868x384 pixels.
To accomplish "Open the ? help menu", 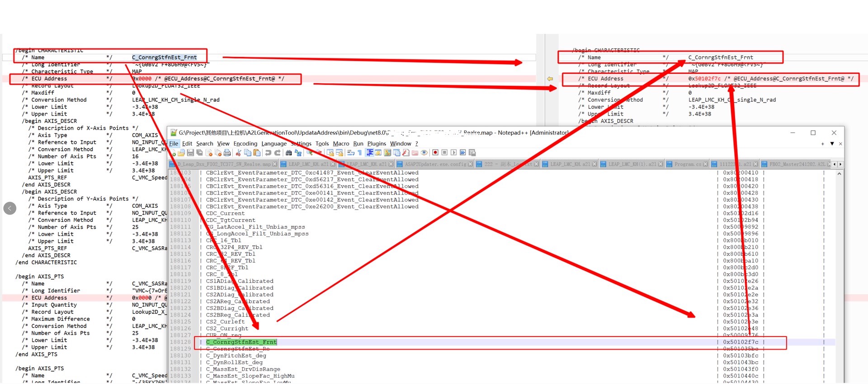I will click(417, 144).
